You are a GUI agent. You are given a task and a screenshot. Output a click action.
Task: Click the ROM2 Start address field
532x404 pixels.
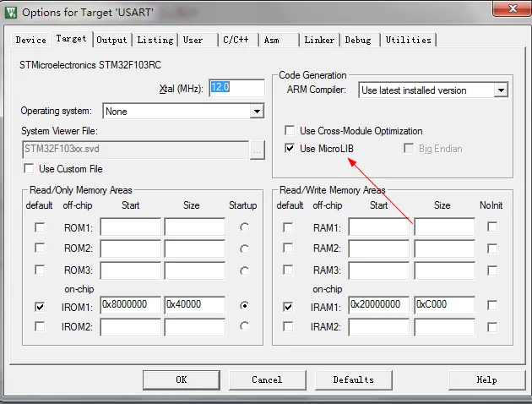[131, 248]
